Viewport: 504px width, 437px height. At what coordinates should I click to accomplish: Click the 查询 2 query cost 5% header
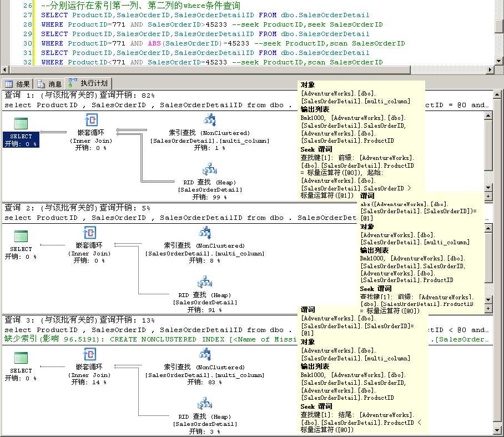click(x=77, y=208)
